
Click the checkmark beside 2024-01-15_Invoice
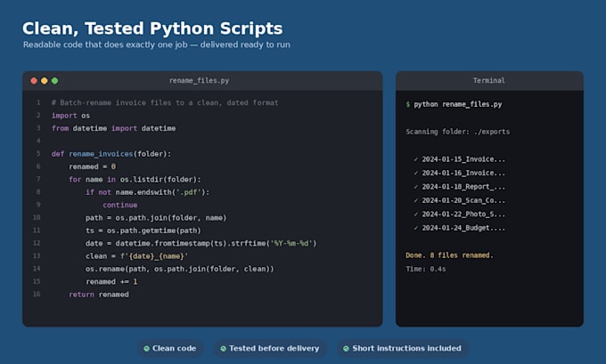(x=416, y=159)
